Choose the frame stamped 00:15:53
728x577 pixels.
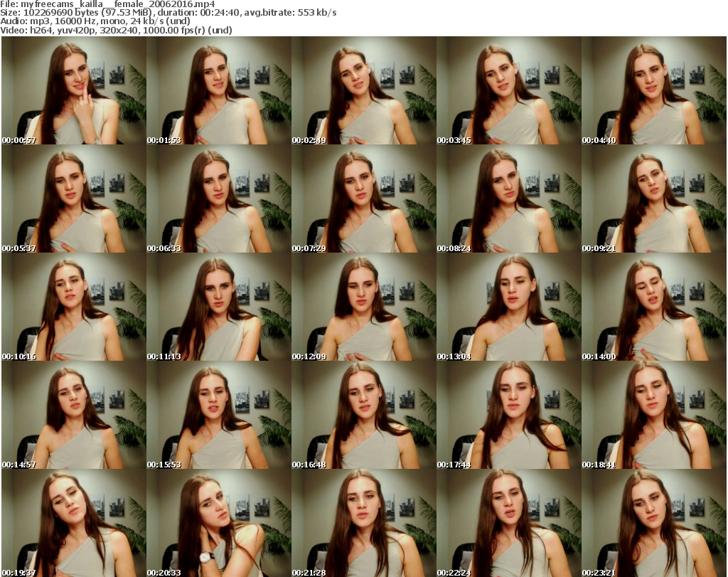[219, 415]
